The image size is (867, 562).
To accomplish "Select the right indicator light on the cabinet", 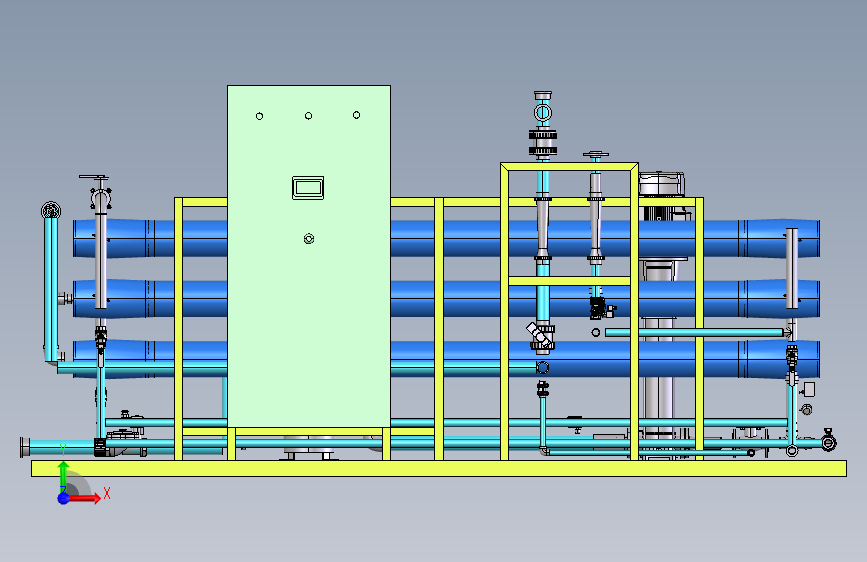I will pyautogui.click(x=357, y=115).
